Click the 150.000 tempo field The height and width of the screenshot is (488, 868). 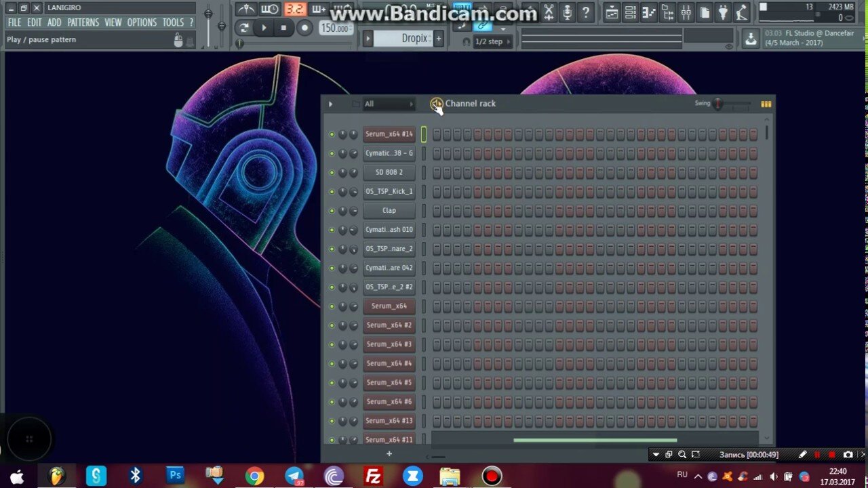[335, 28]
